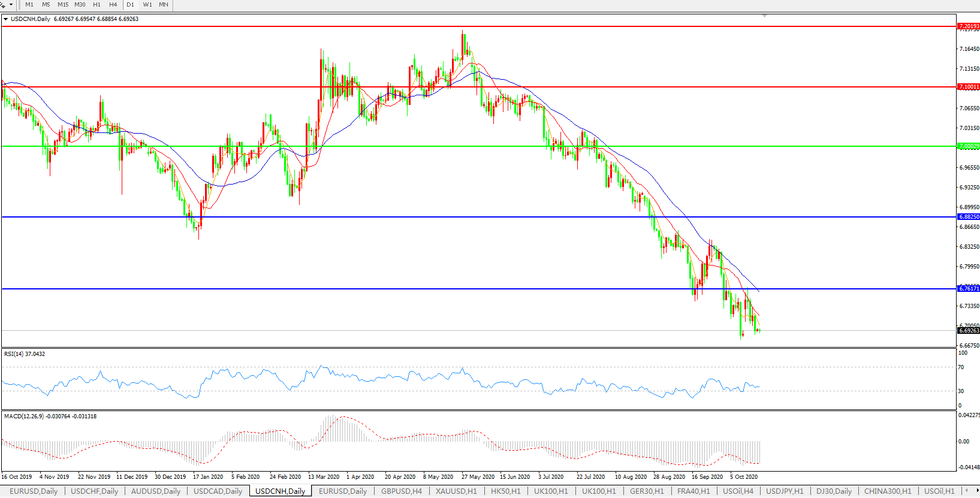The image size is (980, 498).
Task: Toggle the MN monthly timeframe
Action: 164,5
